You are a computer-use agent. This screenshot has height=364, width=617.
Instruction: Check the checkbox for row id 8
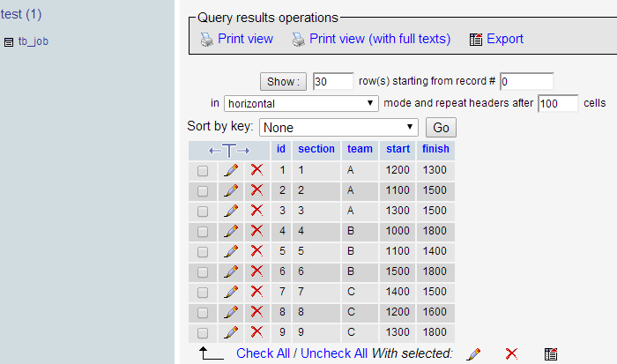click(x=203, y=312)
